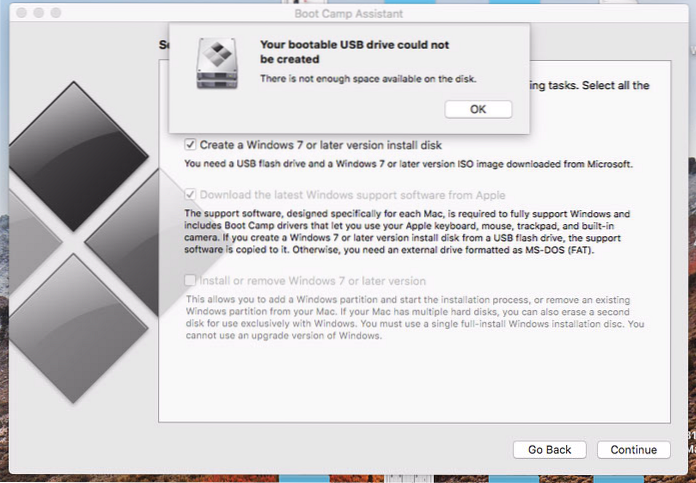
Task: Click 'There is not enough space available on the disk.' message
Action: [x=368, y=79]
